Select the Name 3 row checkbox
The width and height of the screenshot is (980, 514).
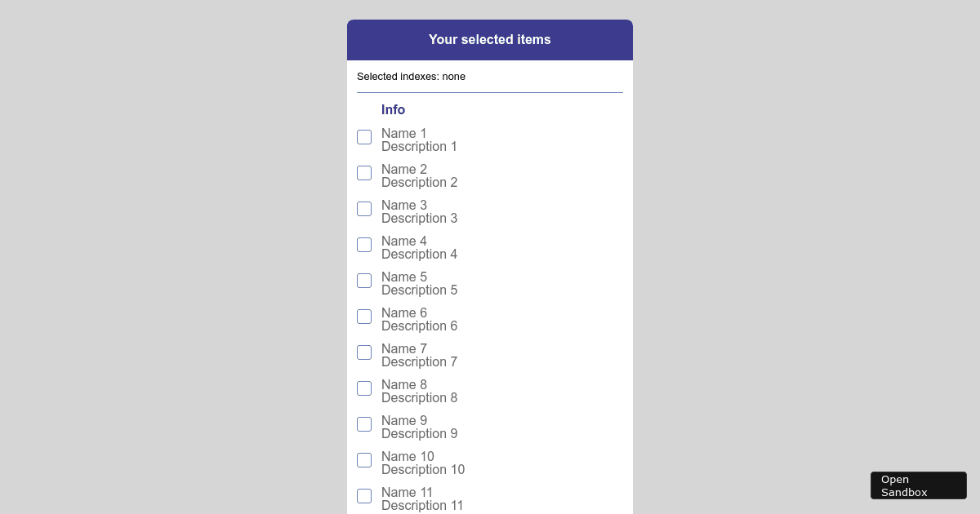click(x=364, y=209)
